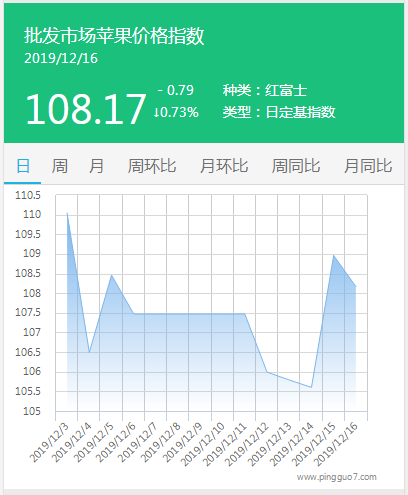
Task: Switch to the 月 (monthly) tab
Action: click(96, 166)
